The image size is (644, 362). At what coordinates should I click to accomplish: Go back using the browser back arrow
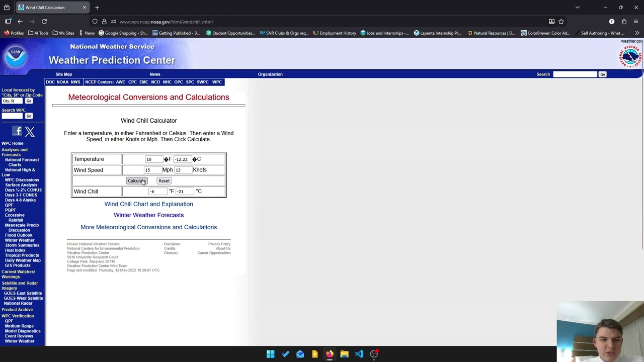tap(20, 22)
